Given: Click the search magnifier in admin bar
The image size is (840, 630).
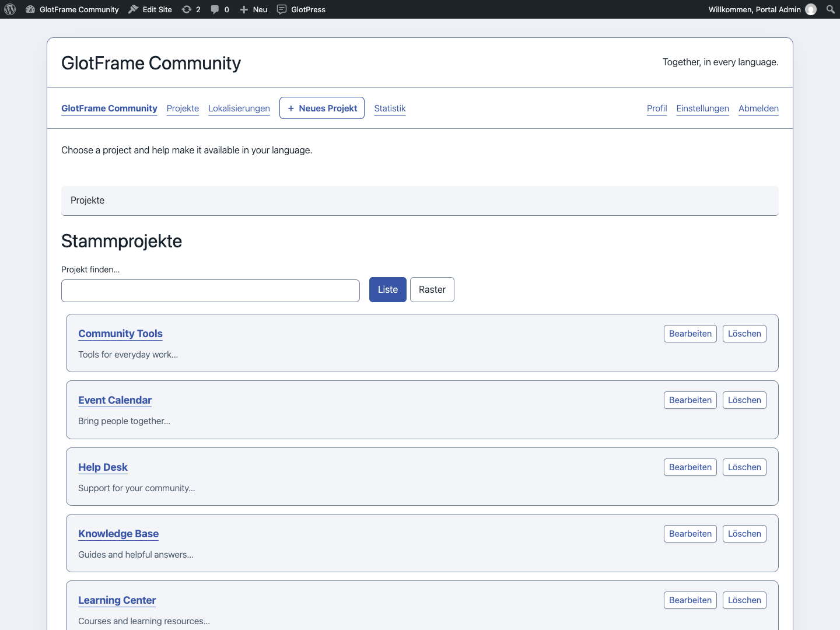Looking at the screenshot, I should coord(831,9).
